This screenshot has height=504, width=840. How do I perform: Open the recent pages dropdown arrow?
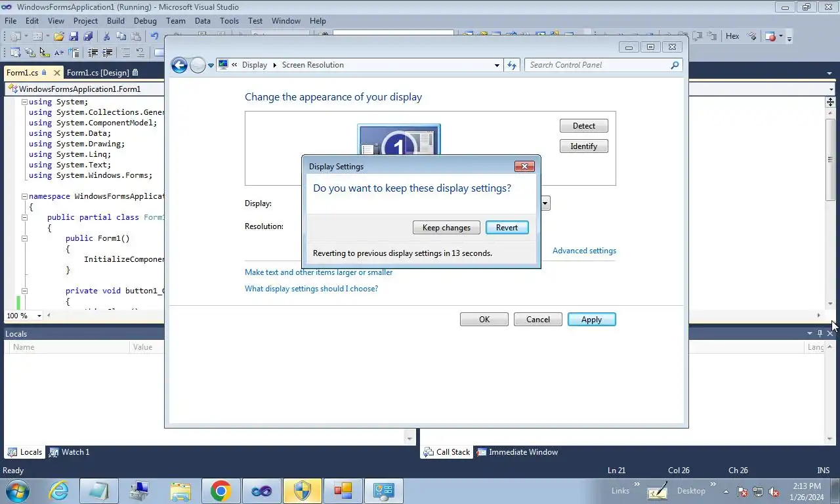(x=211, y=66)
